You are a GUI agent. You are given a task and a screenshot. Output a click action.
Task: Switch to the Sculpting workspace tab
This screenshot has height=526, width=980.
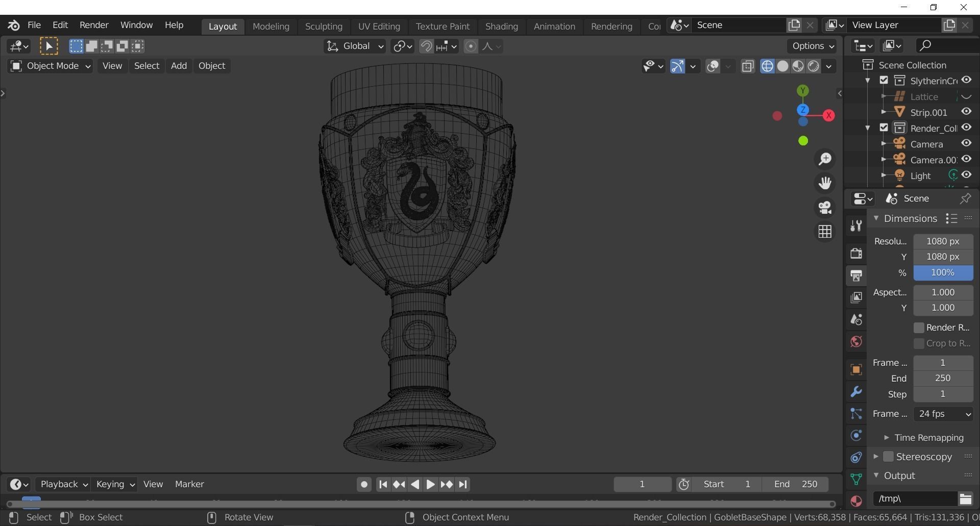[x=324, y=27]
